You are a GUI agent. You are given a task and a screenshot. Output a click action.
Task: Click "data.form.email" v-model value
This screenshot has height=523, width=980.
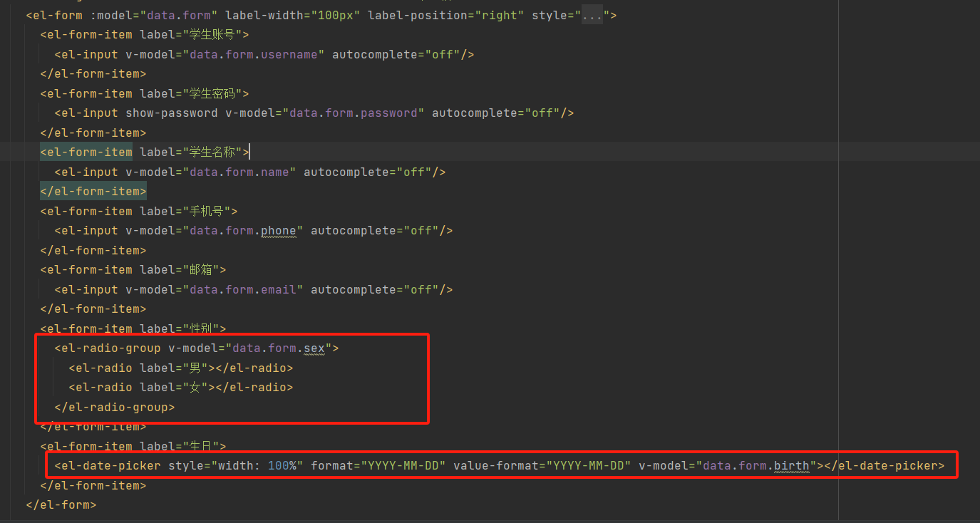click(x=243, y=289)
